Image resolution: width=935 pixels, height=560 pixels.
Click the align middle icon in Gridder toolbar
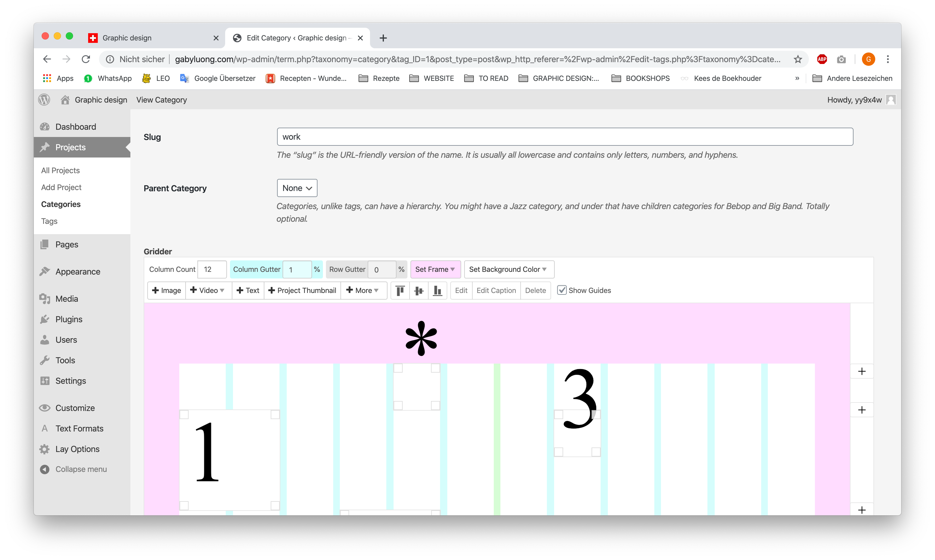pos(419,290)
